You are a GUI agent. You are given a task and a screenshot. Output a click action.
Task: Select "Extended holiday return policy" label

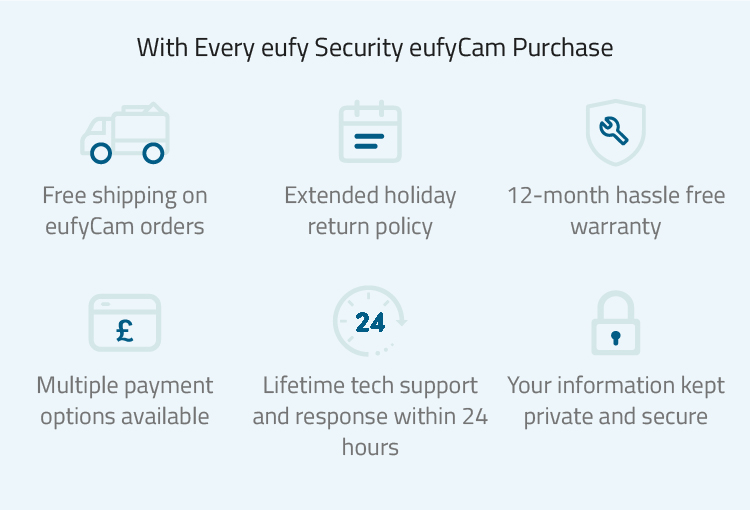370,211
